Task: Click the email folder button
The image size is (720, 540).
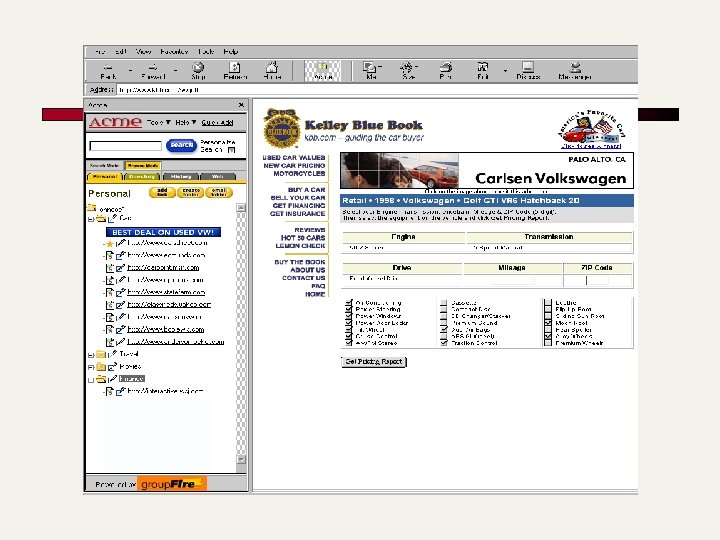Action: pyautogui.click(x=219, y=192)
